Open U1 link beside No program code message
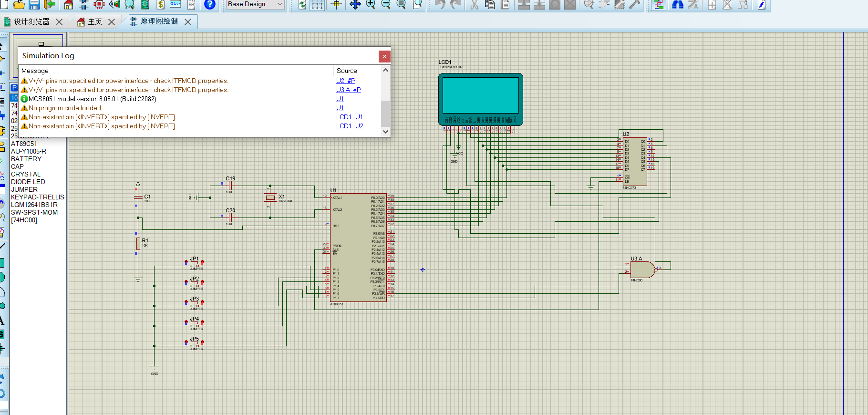Screen dimensions: 868x415 pos(340,108)
